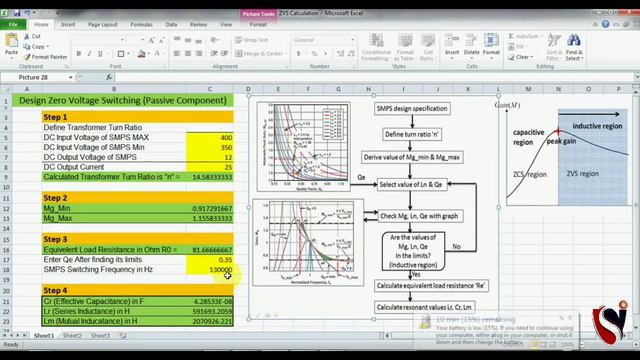The width and height of the screenshot is (640, 360).
Task: Switch to the Insert ribbon tab
Action: (x=68, y=24)
